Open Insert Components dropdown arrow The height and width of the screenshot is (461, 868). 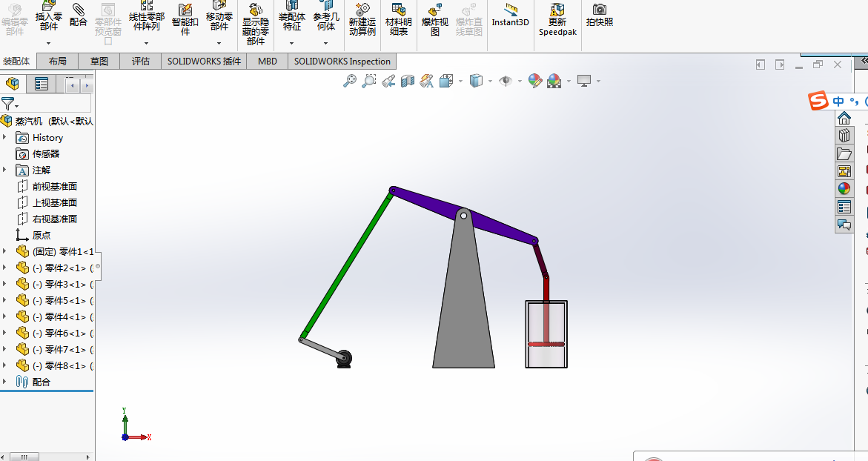click(49, 42)
